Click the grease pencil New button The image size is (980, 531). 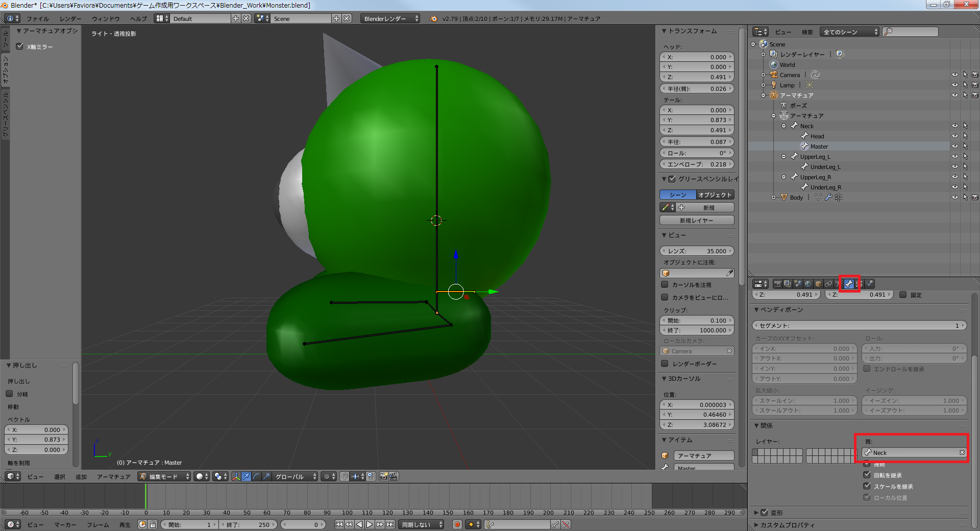coord(705,207)
